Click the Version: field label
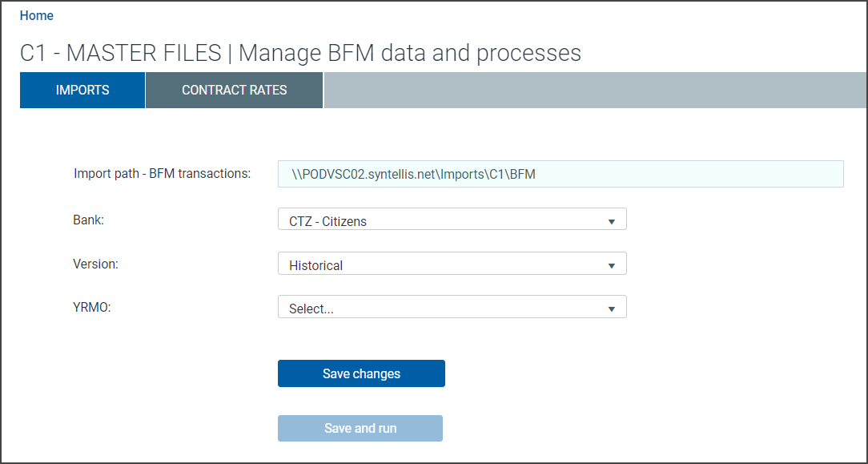Screen dimensions: 868x464 tap(96, 264)
